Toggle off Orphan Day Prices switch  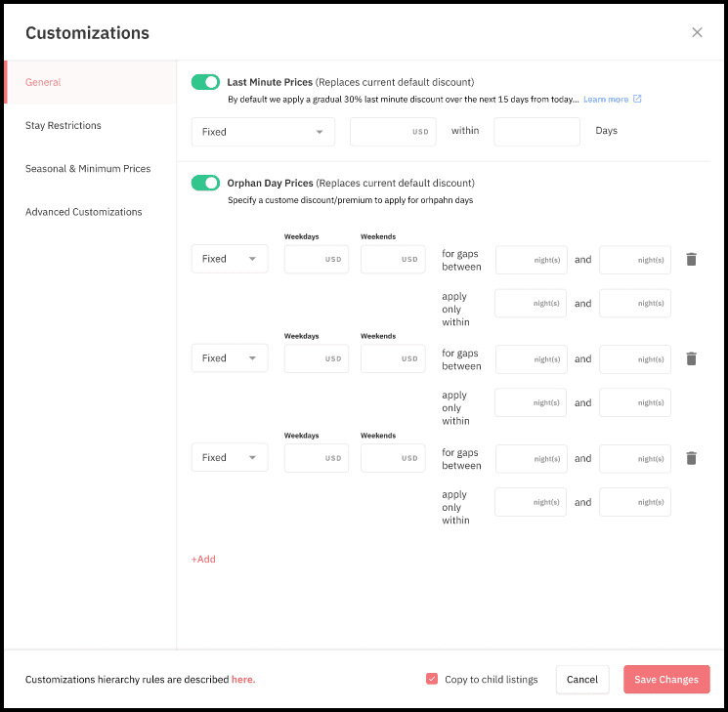pos(205,183)
